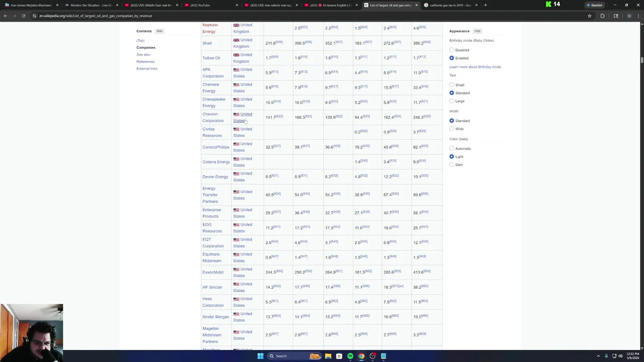Switch to 'LIVE: Middle East real-time' tab
This screenshot has width=644, height=362.
[x=151, y=5]
